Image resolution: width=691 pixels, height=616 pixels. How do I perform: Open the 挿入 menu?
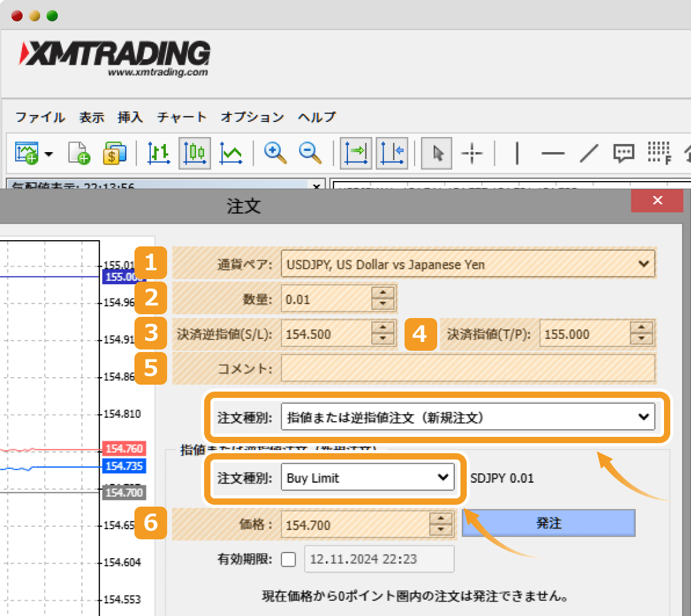click(x=130, y=117)
